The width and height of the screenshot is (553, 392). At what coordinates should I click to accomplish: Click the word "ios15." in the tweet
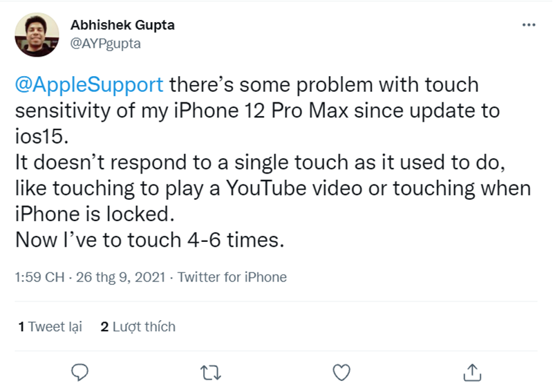(41, 136)
